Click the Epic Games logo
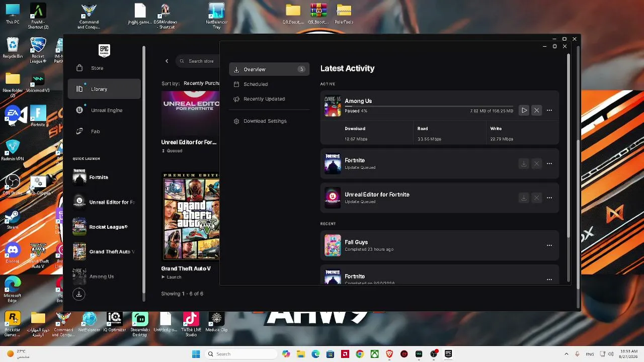644x362 pixels. pyautogui.click(x=104, y=50)
